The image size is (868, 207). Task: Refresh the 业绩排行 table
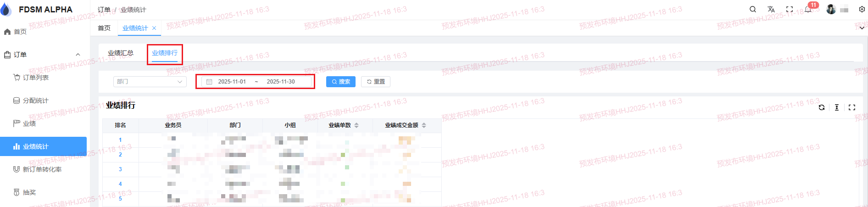(x=822, y=107)
